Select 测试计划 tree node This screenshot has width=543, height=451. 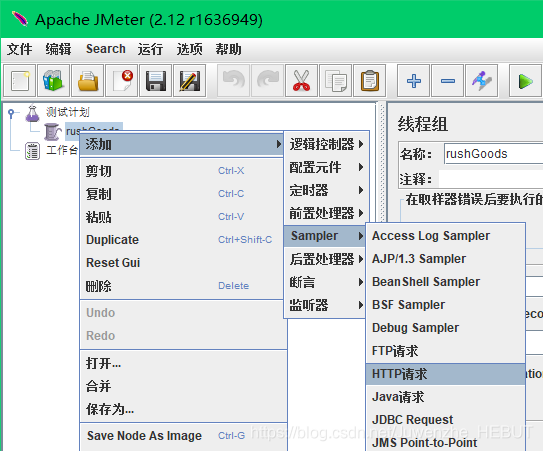(x=68, y=112)
